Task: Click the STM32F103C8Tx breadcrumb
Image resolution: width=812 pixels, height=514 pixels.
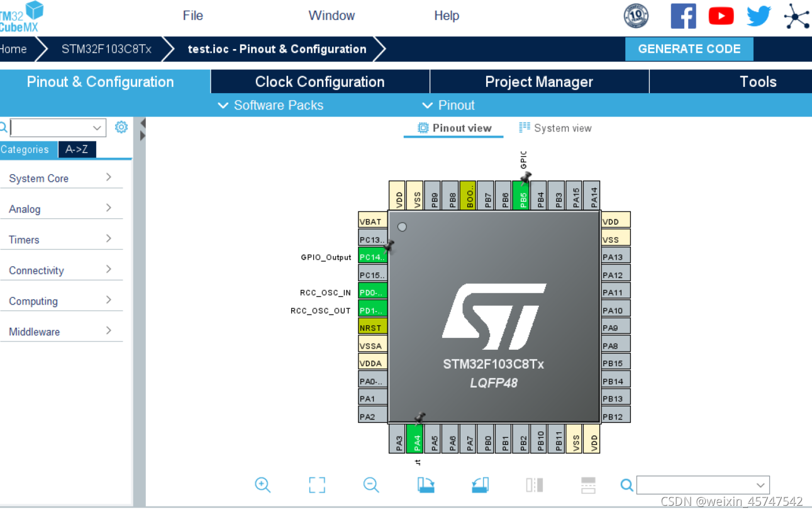Action: click(106, 49)
